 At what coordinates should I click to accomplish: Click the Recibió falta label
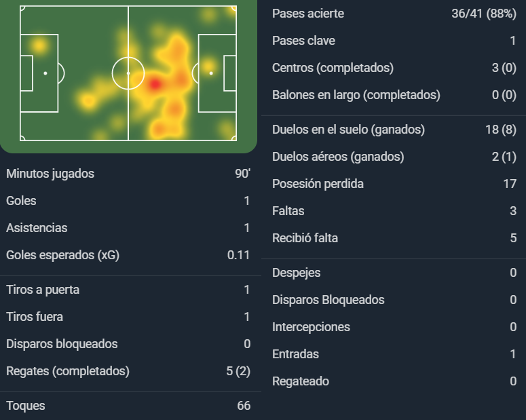tap(305, 238)
